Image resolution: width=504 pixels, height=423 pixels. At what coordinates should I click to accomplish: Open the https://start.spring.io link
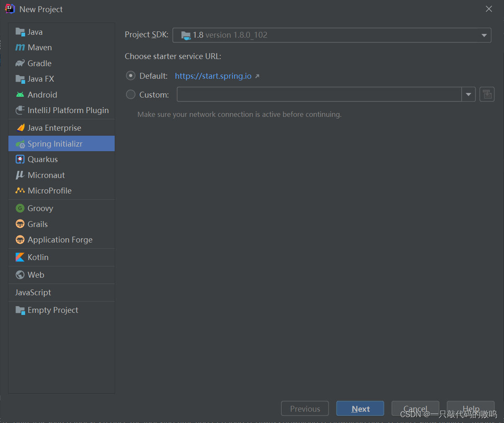(x=213, y=76)
